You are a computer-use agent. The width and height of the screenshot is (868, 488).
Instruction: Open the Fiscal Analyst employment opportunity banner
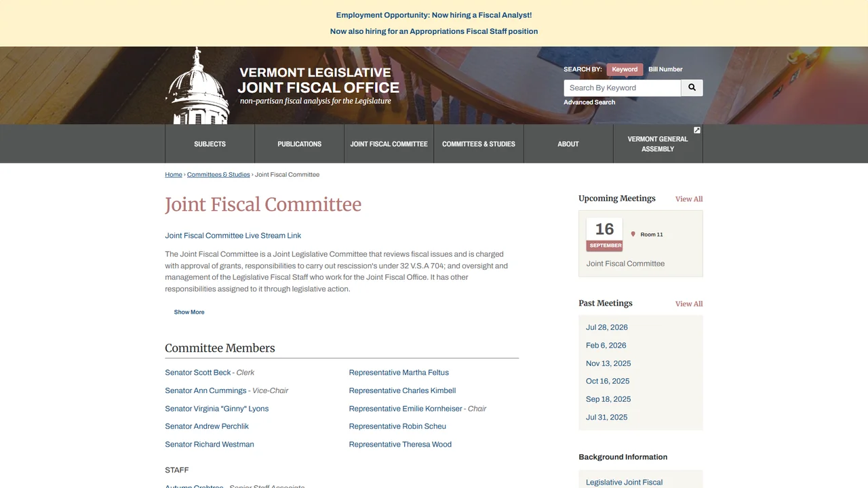[434, 15]
